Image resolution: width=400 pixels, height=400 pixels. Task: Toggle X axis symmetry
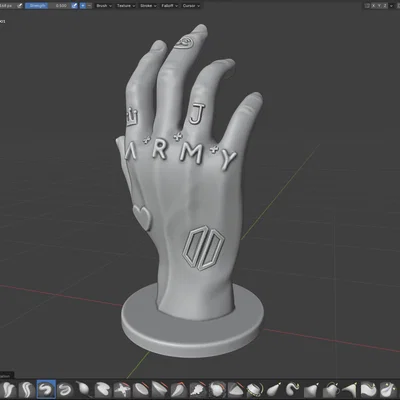374,6
